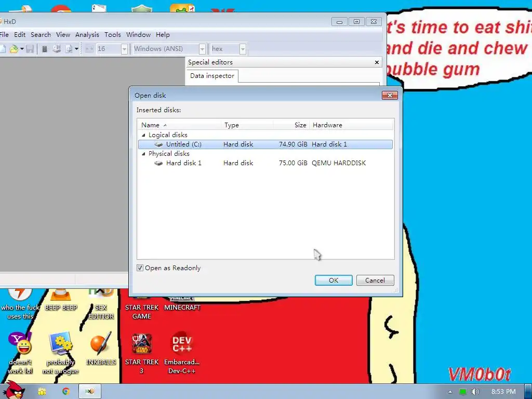Open the Help menu
Viewport: 532px width, 399px height.
pos(163,35)
